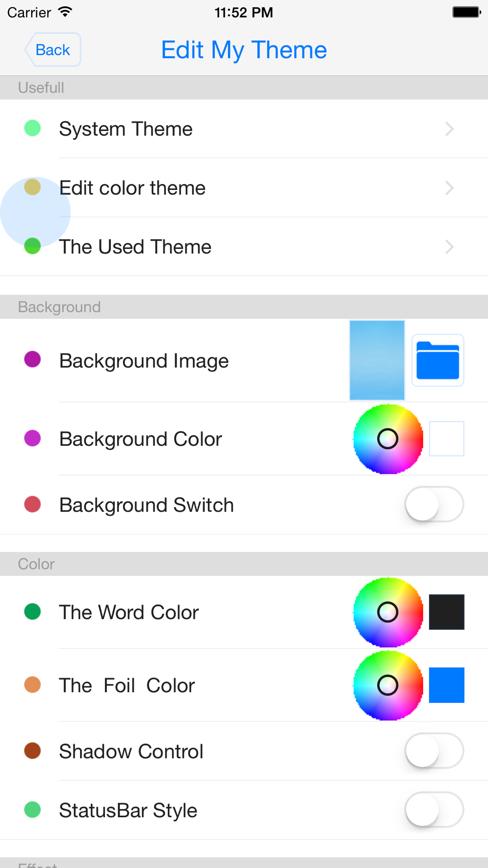
Task: Click the green dot beside System Theme
Action: (32, 128)
